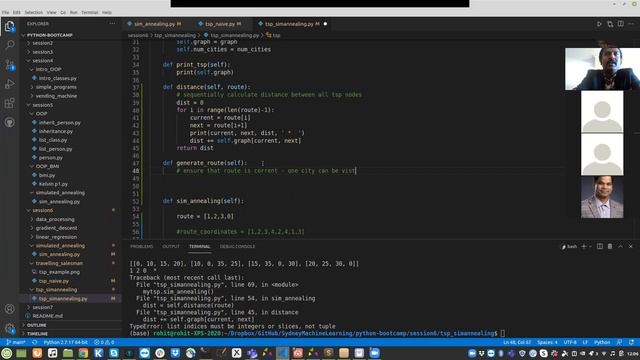Click Python 2.7.17 64-bit interpreter selector
The height and width of the screenshot is (360, 640).
coord(65,342)
